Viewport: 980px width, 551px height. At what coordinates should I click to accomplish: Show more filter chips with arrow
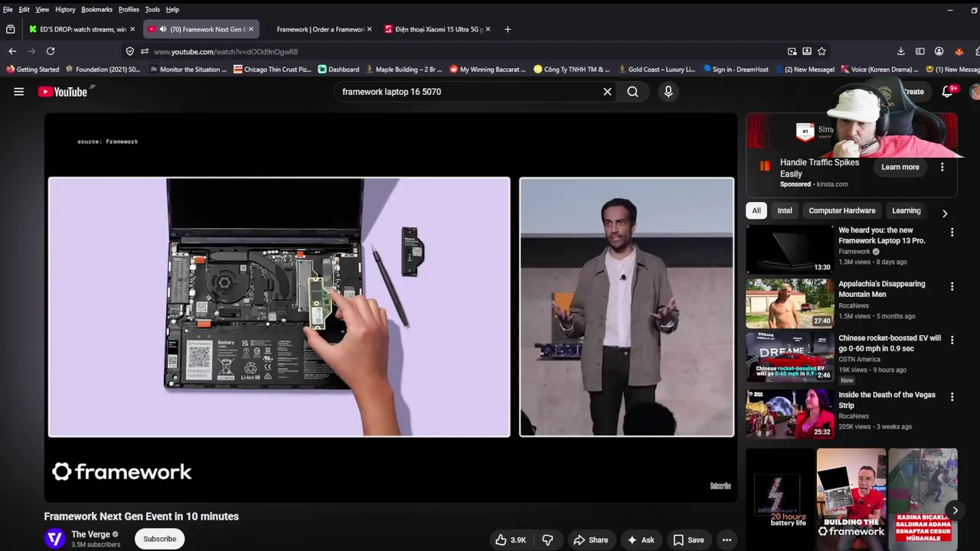tap(945, 214)
